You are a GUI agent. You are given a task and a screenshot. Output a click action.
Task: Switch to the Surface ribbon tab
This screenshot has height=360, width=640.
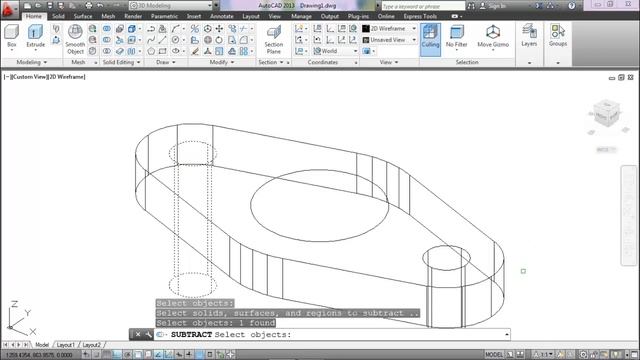point(83,16)
